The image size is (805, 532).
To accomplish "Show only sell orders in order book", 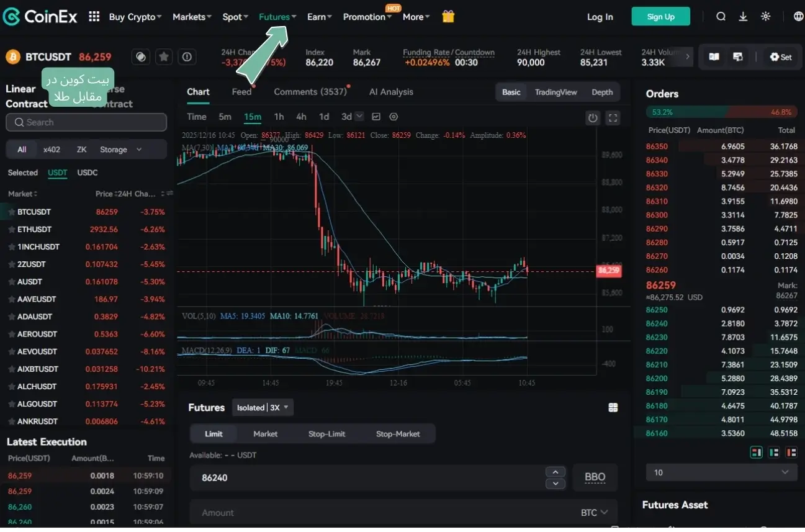I will click(791, 452).
